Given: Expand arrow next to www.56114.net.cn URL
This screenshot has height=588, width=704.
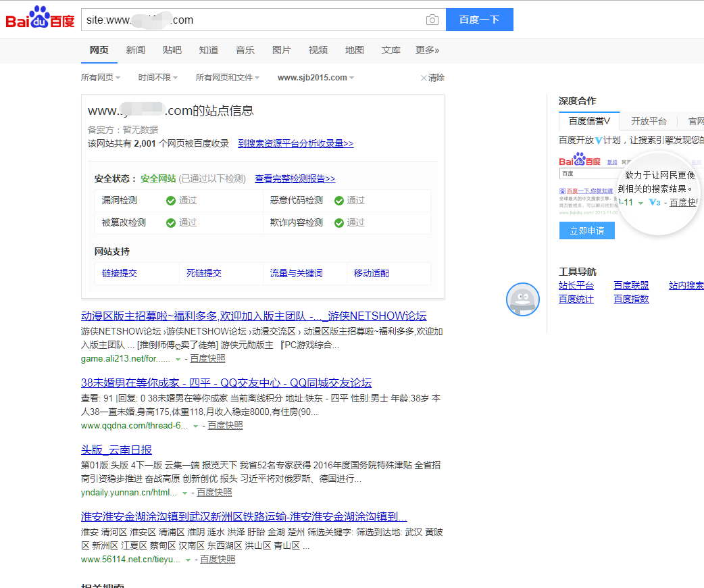Looking at the screenshot, I should click(x=188, y=560).
